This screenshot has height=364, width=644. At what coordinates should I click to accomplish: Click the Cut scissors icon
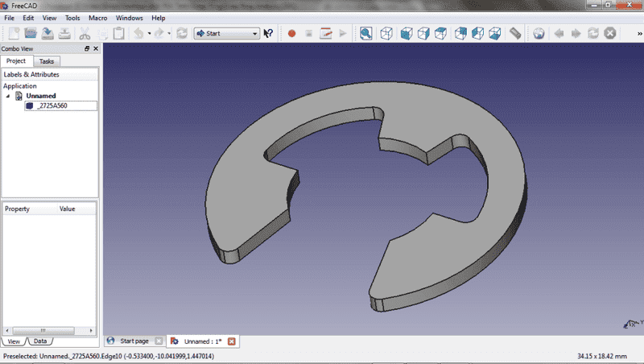pos(85,34)
